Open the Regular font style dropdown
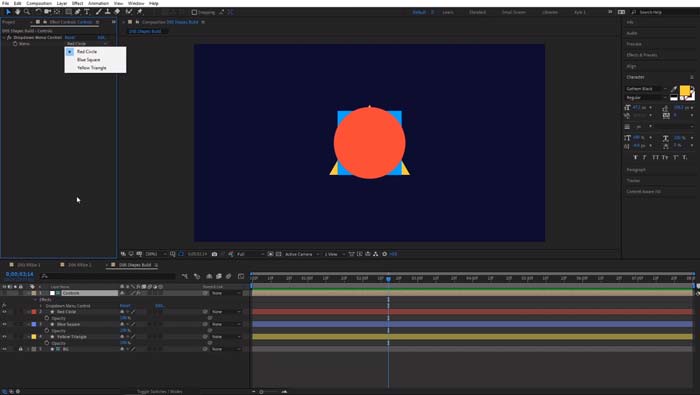Viewport: 700px width, 395px height. (646, 97)
